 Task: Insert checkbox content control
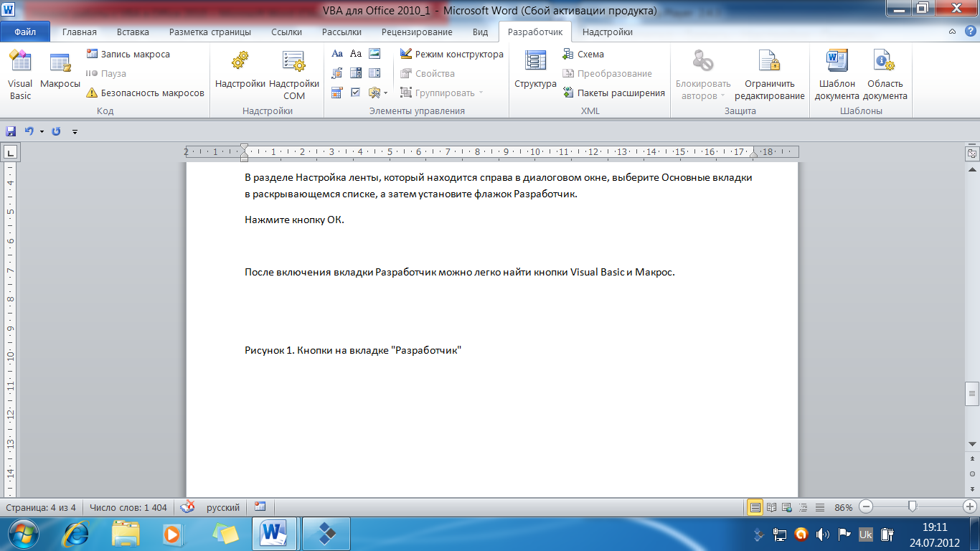356,93
